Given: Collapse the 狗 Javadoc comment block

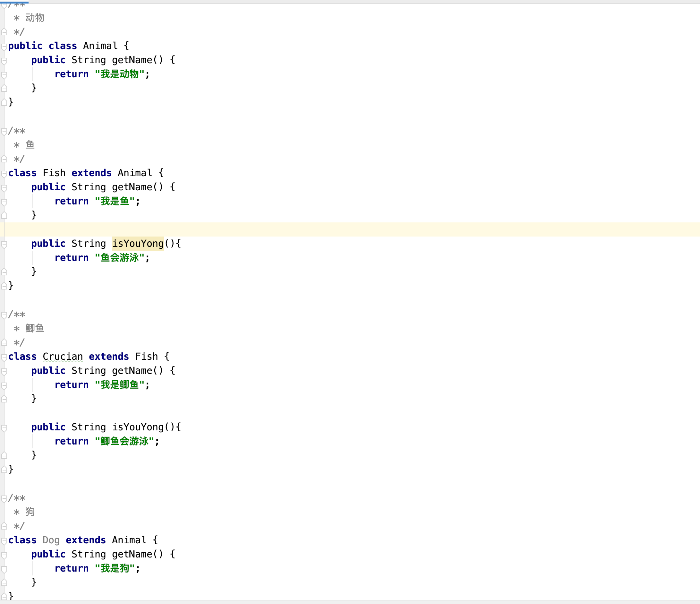Looking at the screenshot, I should [4, 498].
